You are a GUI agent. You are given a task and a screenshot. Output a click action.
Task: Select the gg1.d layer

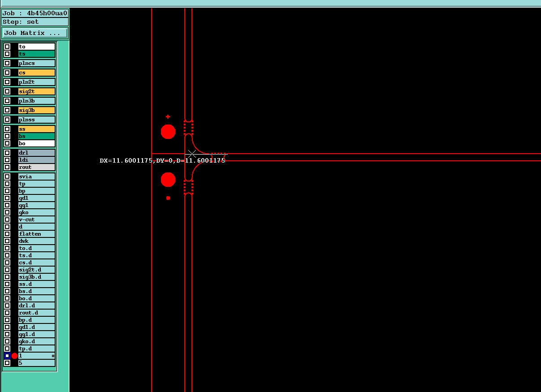click(x=37, y=334)
